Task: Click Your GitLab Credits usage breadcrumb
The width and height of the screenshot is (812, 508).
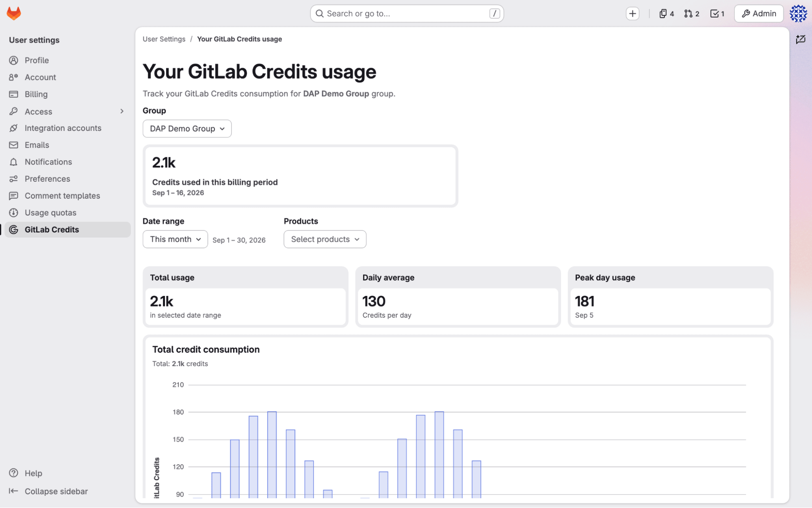Action: point(239,39)
